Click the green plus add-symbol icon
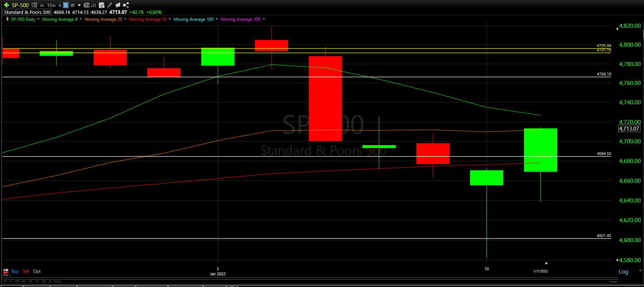 tap(6, 5)
